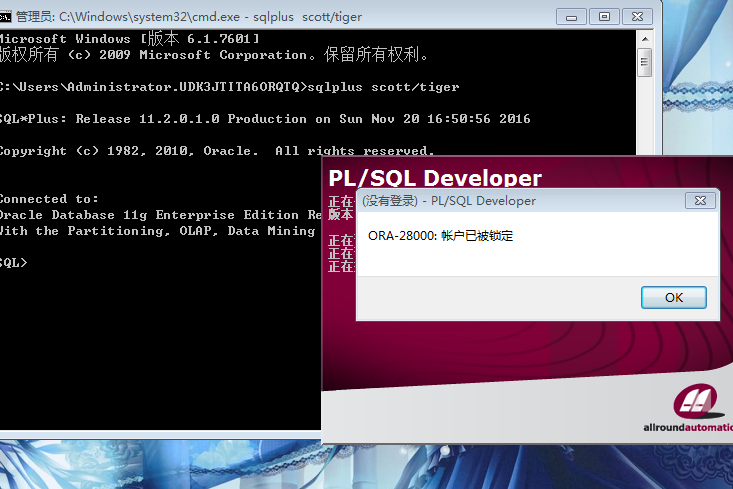This screenshot has height=489, width=733.
Task: Click the 'sqlplus scott/tiger' command text
Action: tap(383, 87)
